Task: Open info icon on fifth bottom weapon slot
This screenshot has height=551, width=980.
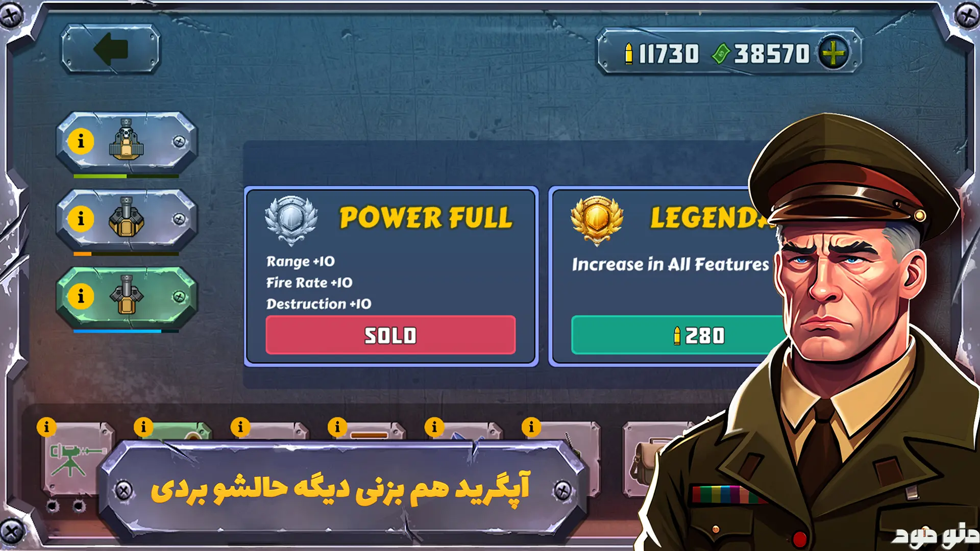Action: (x=434, y=427)
